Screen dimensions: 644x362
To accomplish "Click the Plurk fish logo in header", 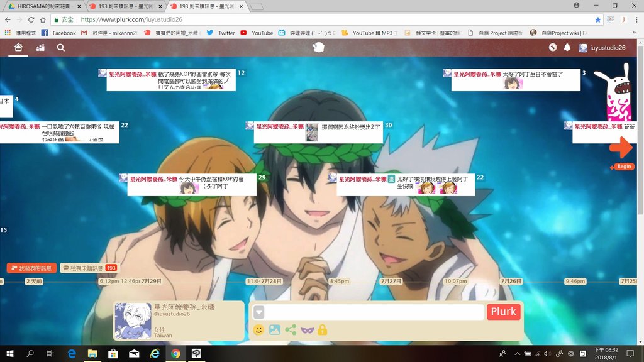I will pos(318,48).
